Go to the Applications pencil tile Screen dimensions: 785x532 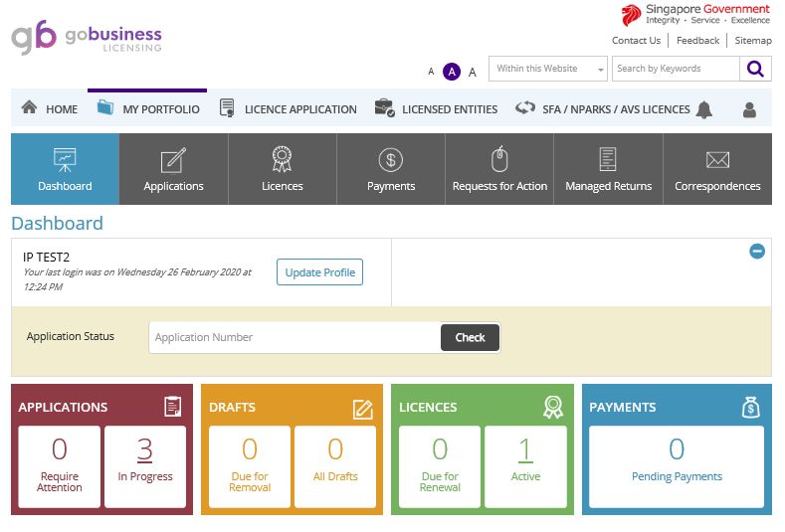[173, 169]
